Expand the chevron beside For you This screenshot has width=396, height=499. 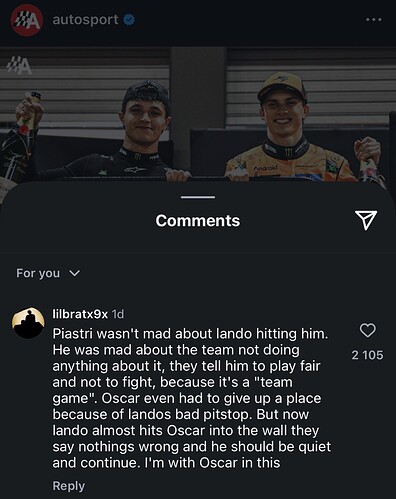pos(74,273)
